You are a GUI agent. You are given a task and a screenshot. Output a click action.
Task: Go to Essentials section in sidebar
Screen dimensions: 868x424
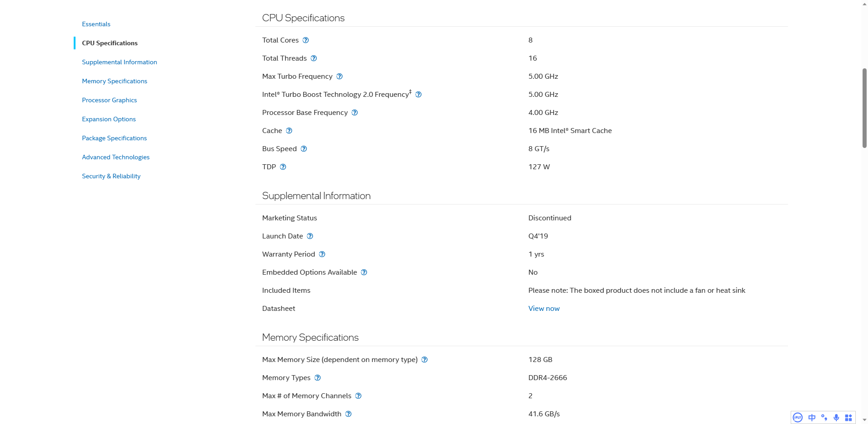96,24
